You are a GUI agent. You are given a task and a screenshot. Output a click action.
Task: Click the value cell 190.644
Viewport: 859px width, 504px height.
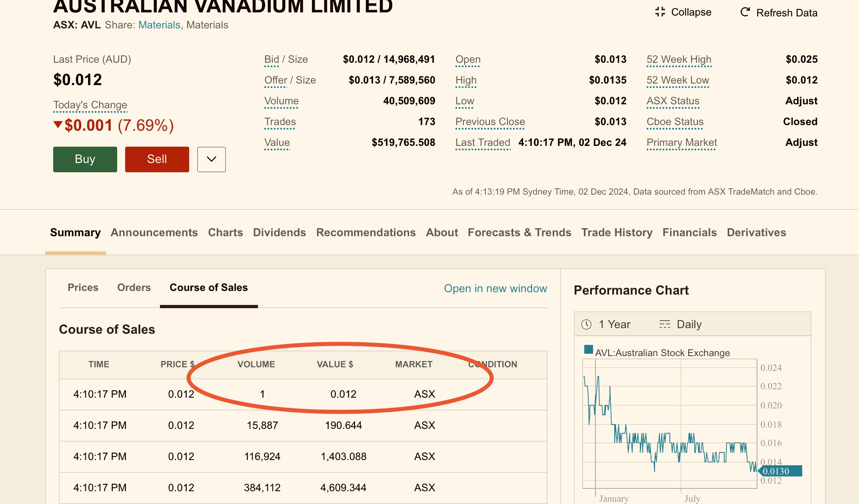pyautogui.click(x=344, y=425)
